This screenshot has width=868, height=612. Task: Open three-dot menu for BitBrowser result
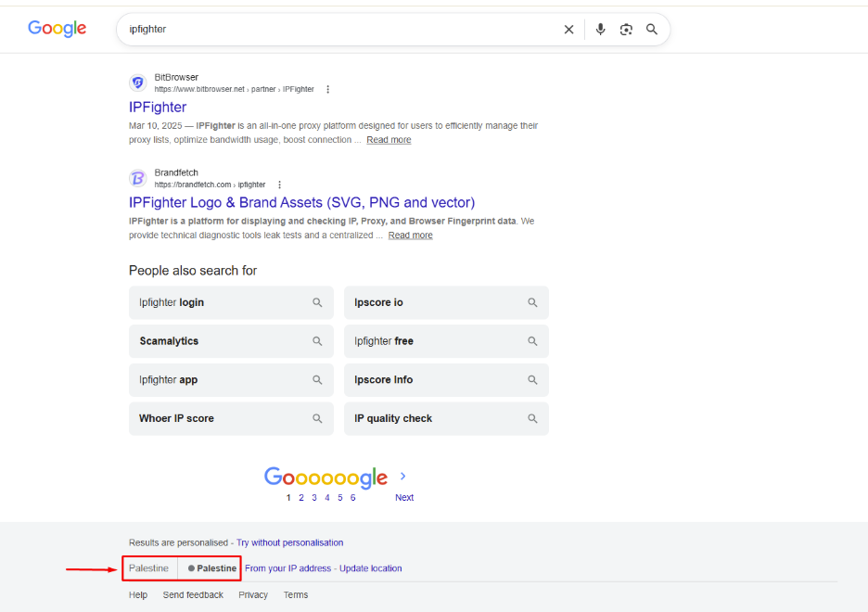327,89
